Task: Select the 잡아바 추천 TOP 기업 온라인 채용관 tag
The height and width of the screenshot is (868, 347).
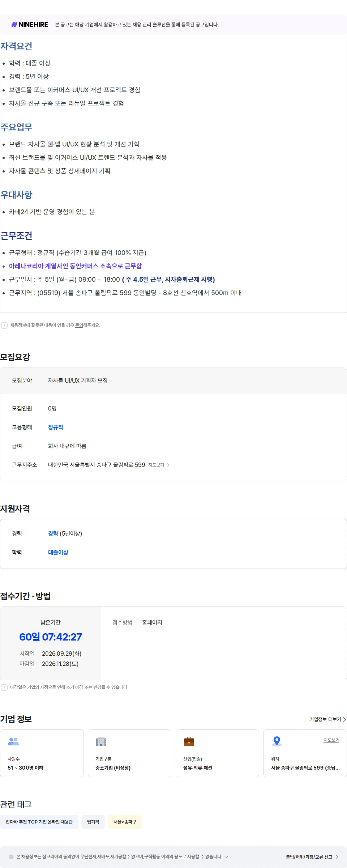Action: [x=39, y=822]
